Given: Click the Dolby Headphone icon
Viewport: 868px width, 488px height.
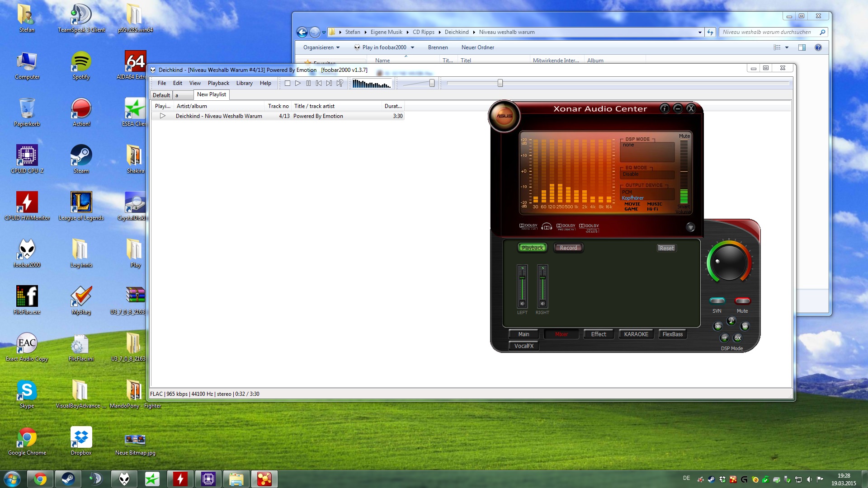Looking at the screenshot, I should tap(547, 226).
